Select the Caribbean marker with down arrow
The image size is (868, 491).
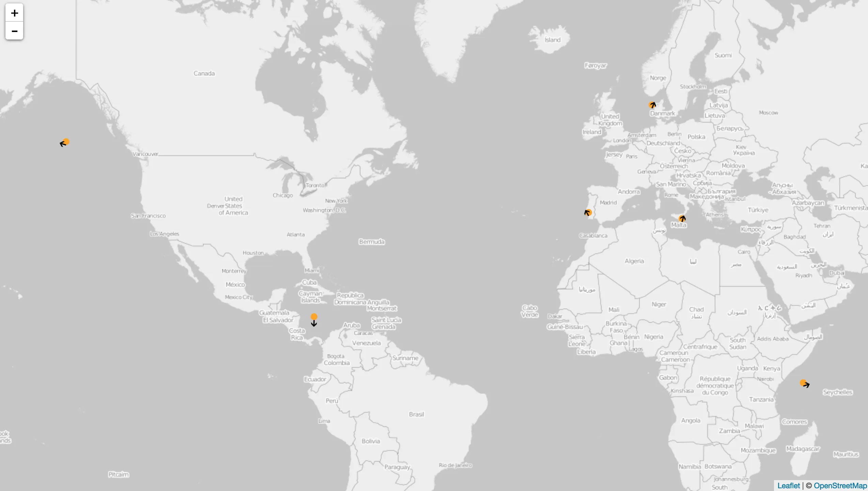point(314,317)
